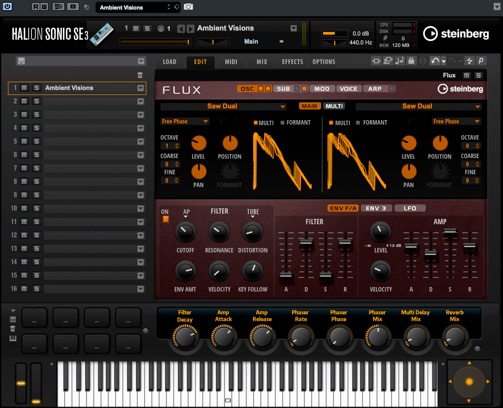Enable MULTI mode for right oscillator
This screenshot has width=503, height=408.
click(340, 123)
